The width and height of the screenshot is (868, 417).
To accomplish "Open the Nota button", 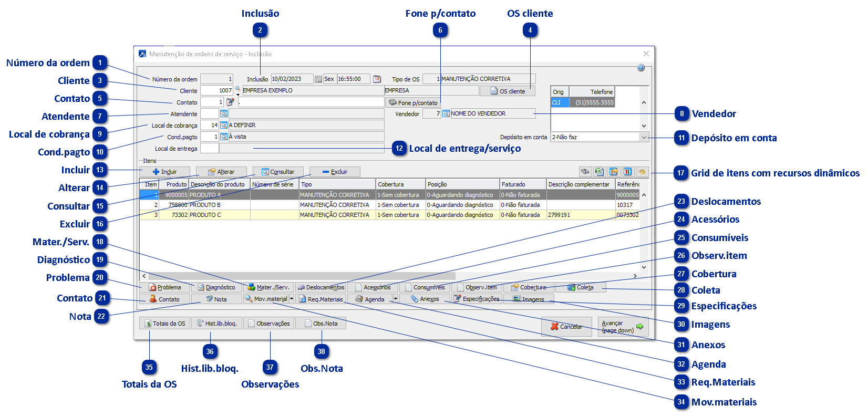I will [216, 299].
